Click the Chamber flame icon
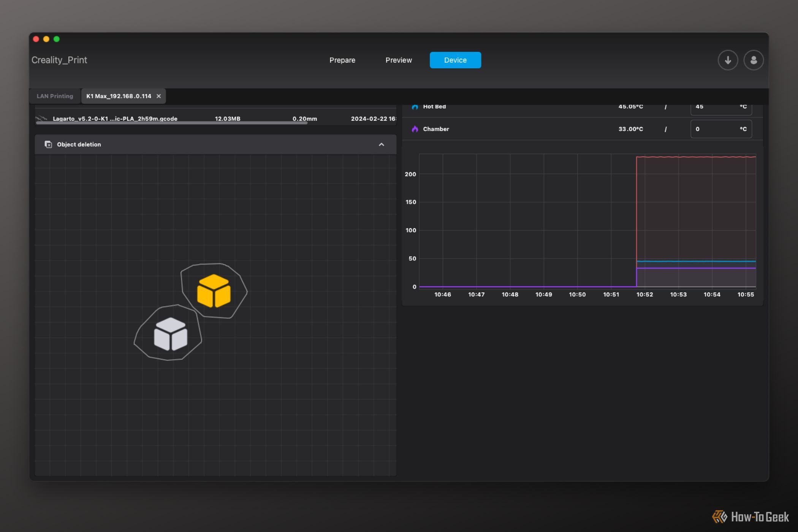Image resolution: width=798 pixels, height=532 pixels. pyautogui.click(x=415, y=129)
